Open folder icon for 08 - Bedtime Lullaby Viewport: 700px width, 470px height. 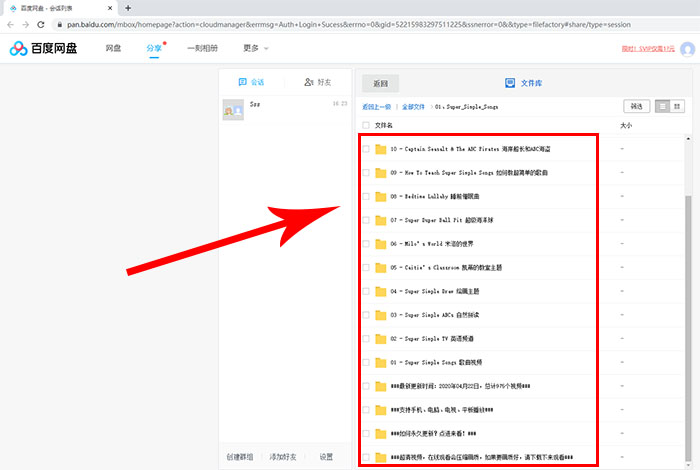point(380,196)
